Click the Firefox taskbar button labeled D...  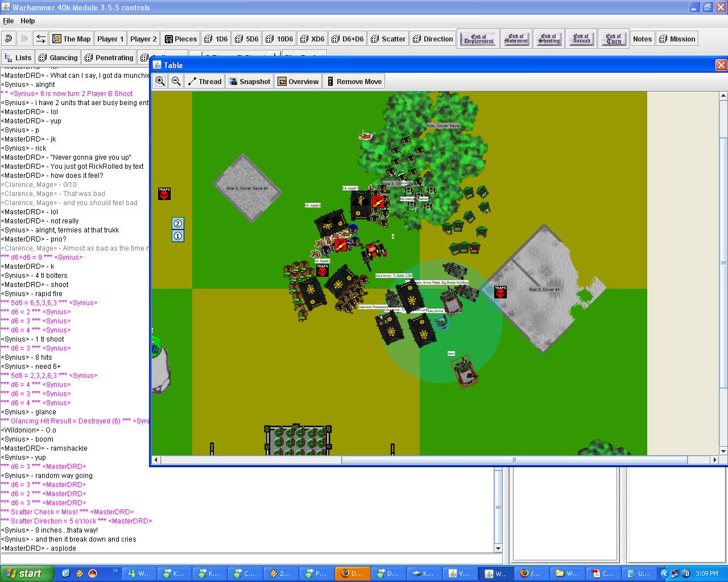click(x=351, y=573)
